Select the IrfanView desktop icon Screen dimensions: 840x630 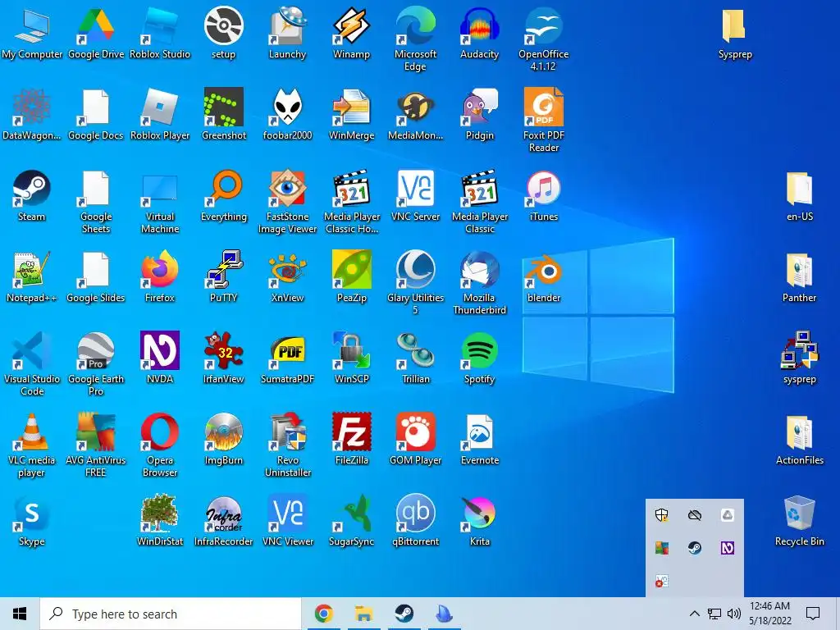click(x=224, y=358)
